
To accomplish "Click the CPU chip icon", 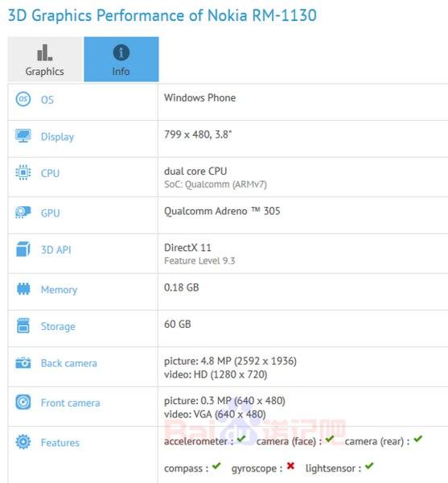I will (23, 172).
